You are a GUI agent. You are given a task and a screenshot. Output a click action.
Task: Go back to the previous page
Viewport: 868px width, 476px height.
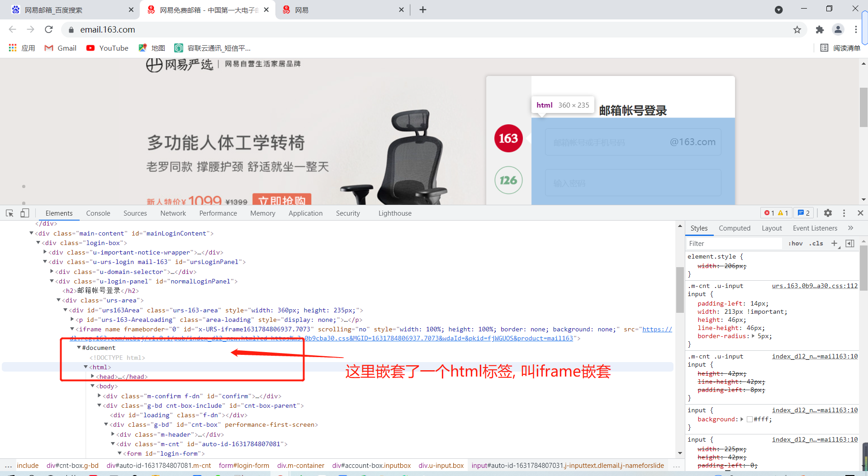pyautogui.click(x=12, y=29)
